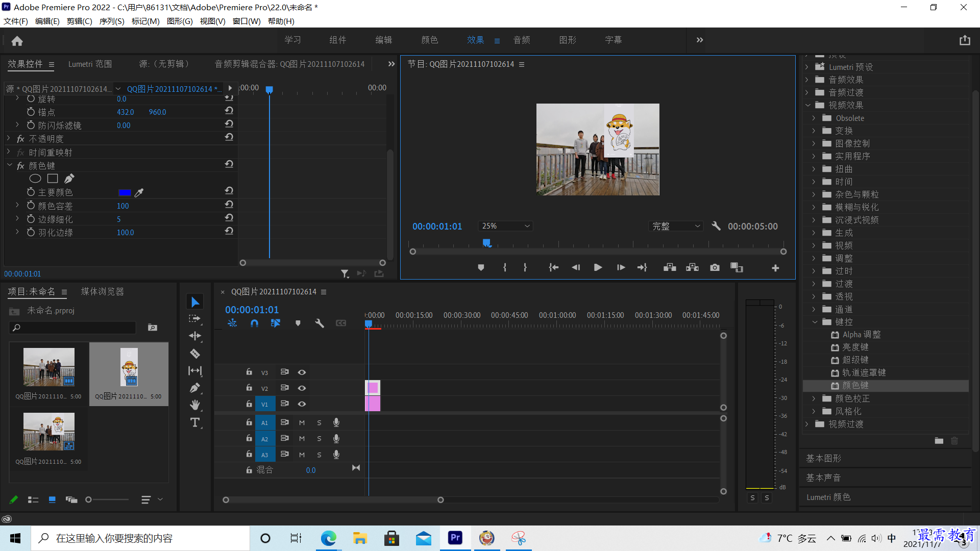Expand the 不透明度 effect
This screenshot has height=551, width=980.
click(9, 138)
